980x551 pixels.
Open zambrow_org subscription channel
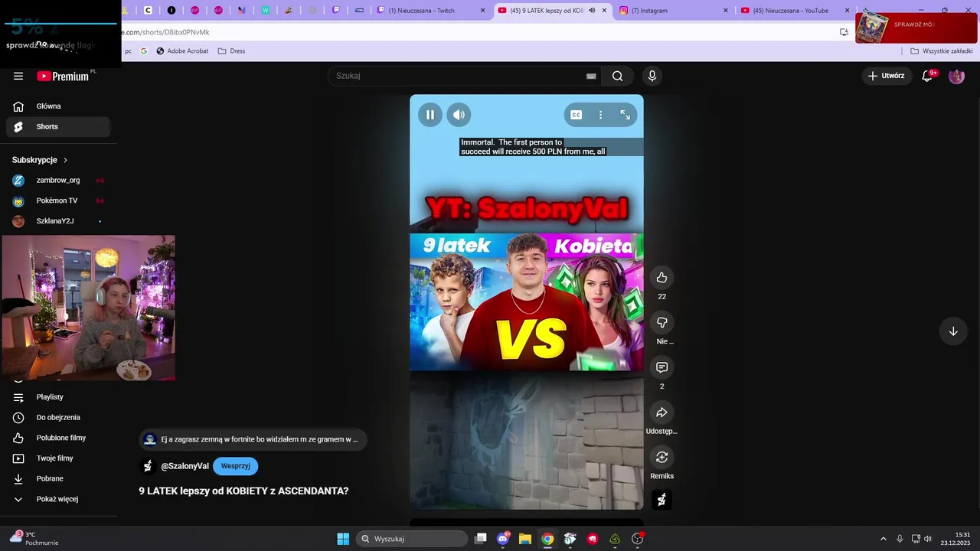58,181
